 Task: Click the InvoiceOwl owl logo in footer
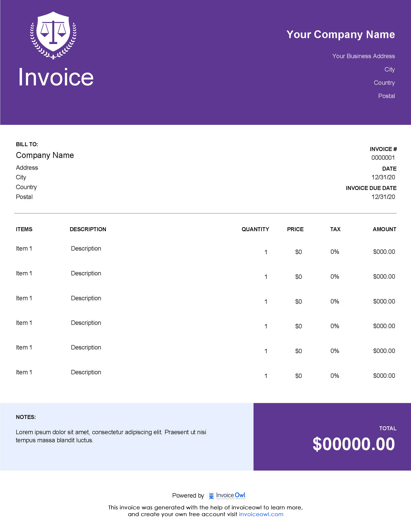[x=211, y=495]
